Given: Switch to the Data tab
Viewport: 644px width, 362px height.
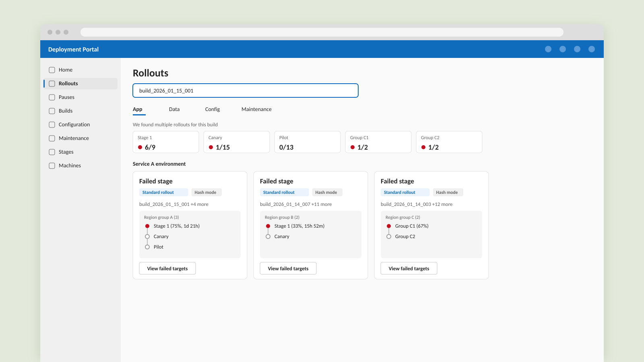Looking at the screenshot, I should 174,109.
